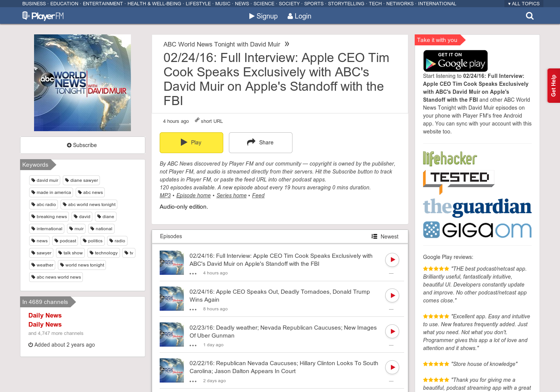Select the abc world news tonight tag
The width and height of the screenshot is (560, 392).
[89, 205]
